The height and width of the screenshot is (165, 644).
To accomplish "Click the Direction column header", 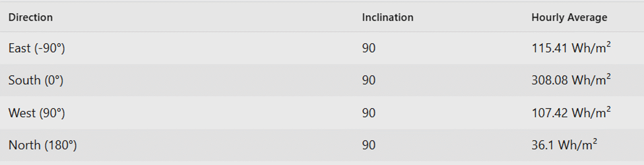I will click(31, 17).
